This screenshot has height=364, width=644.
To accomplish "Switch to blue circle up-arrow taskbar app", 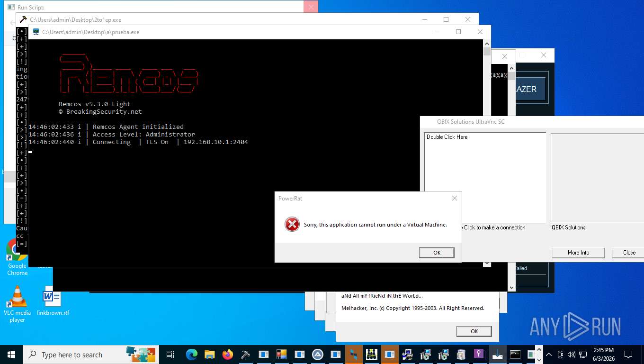I will (x=317, y=355).
